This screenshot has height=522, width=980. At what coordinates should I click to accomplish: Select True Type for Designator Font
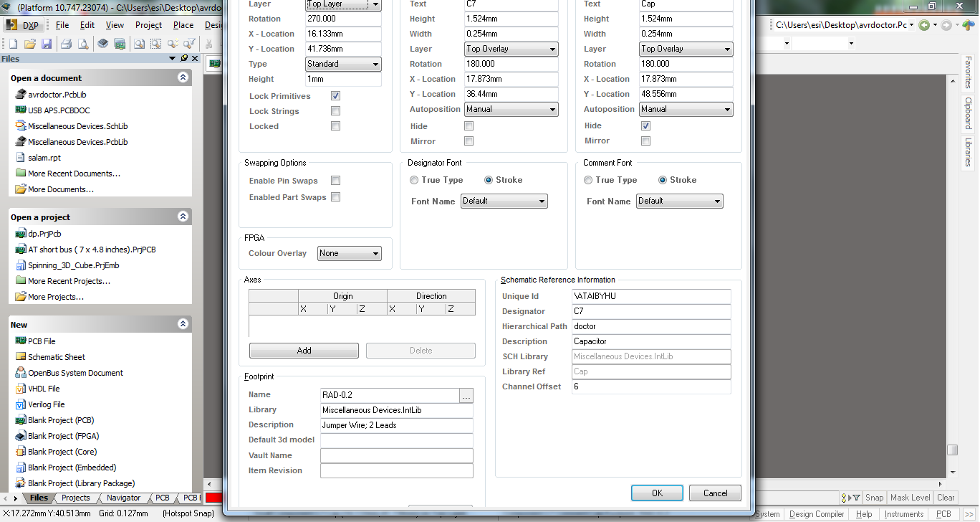pos(415,180)
